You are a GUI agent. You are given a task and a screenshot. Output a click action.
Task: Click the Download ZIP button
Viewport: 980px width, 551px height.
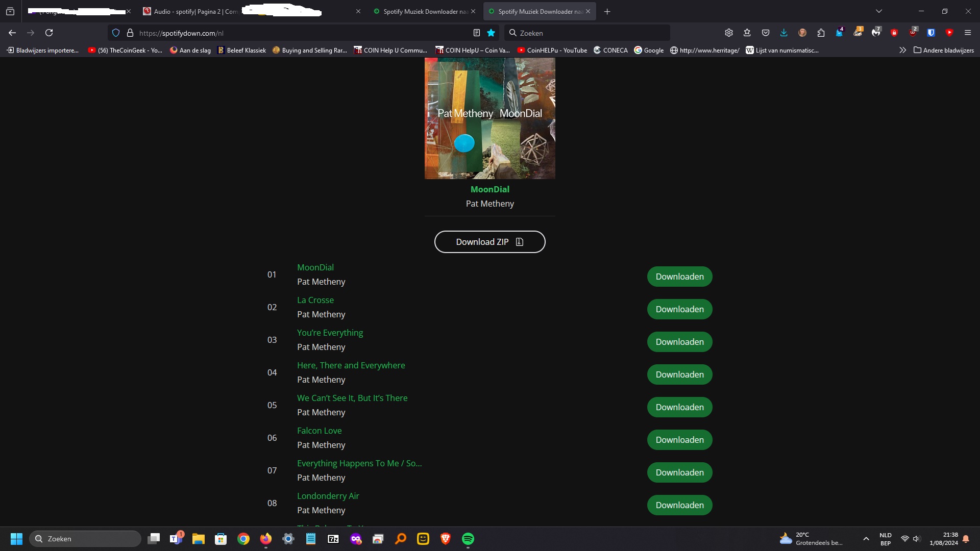click(490, 242)
